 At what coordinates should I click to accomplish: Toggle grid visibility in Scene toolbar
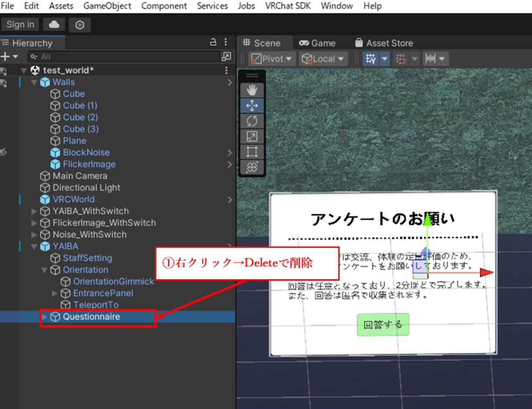[x=370, y=59]
